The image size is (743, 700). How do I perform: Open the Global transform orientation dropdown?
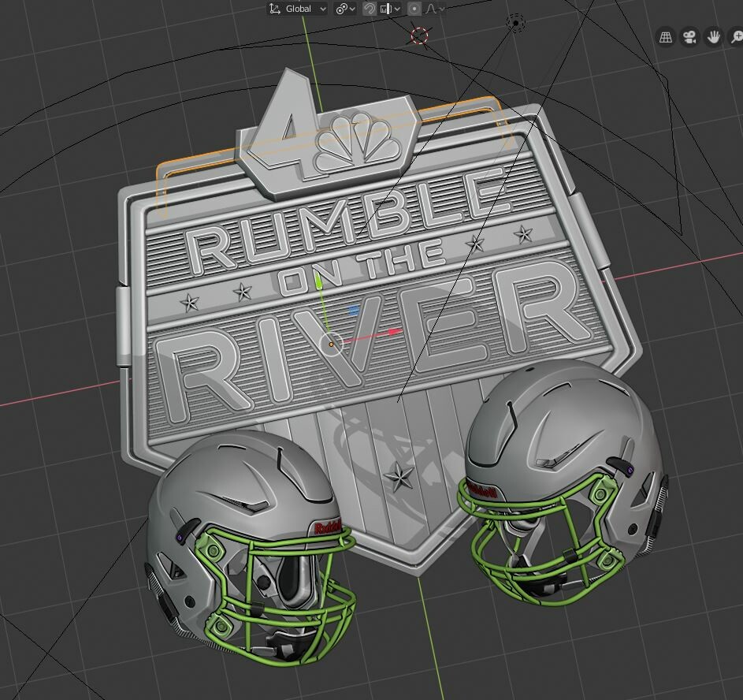click(297, 9)
